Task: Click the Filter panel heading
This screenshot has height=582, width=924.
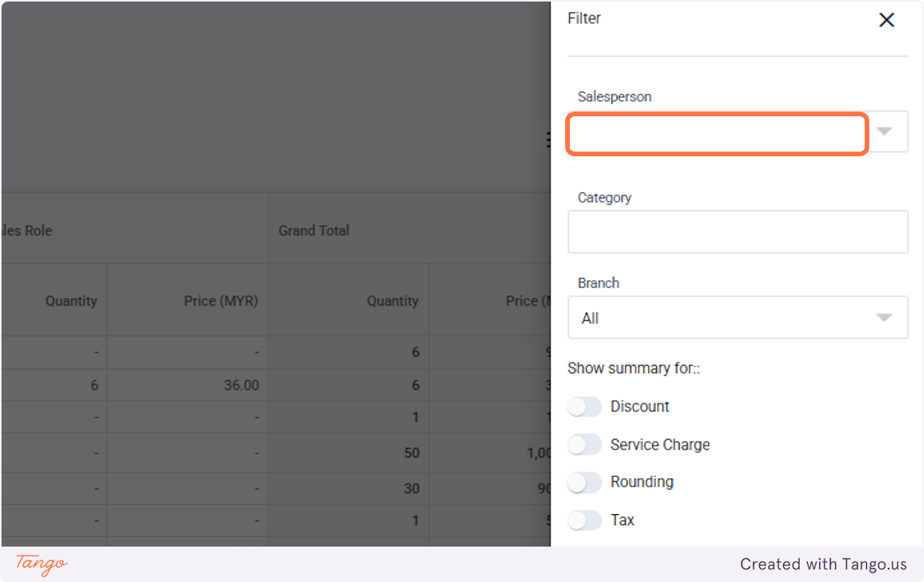Action: pyautogui.click(x=584, y=18)
